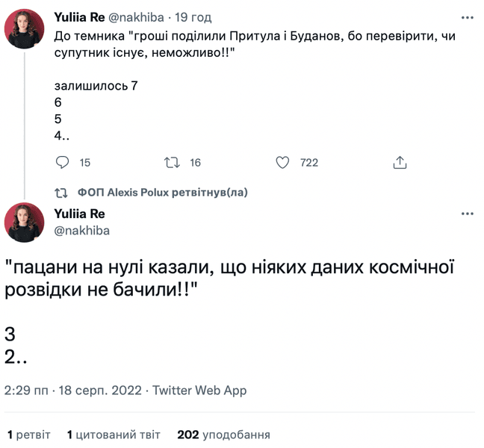
Task: Reply to the first tweet via comment icon
Action: (x=63, y=162)
